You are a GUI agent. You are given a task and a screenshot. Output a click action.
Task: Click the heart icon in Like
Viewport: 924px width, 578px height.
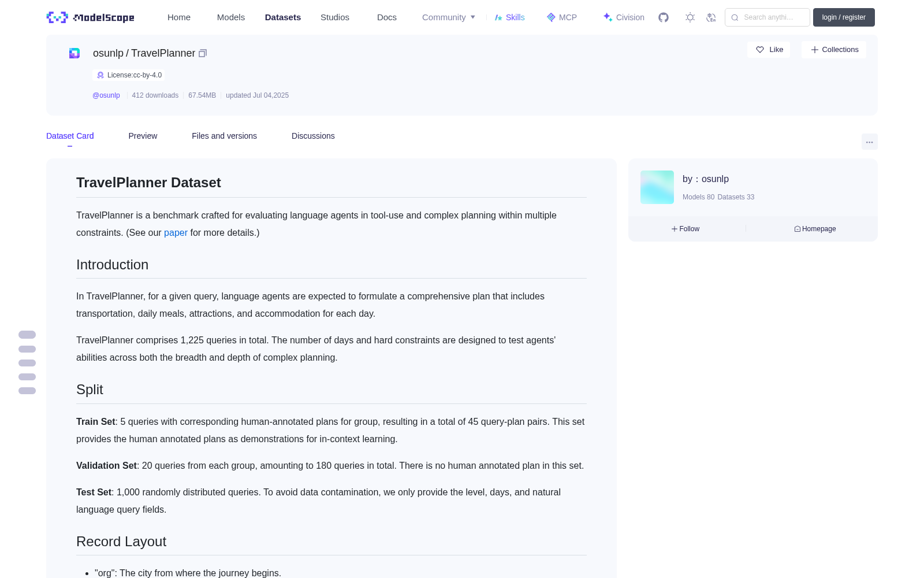(760, 50)
